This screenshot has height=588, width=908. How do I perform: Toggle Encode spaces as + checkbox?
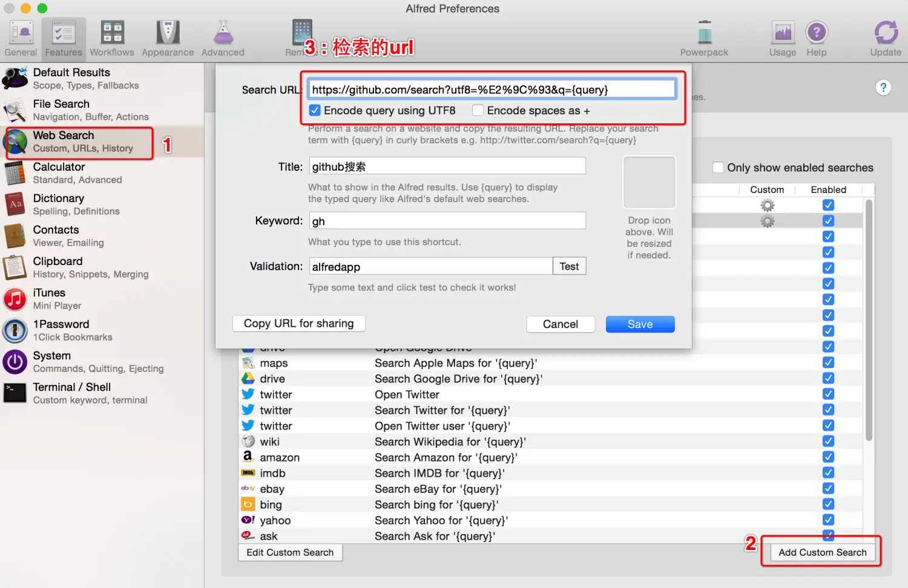[x=478, y=110]
